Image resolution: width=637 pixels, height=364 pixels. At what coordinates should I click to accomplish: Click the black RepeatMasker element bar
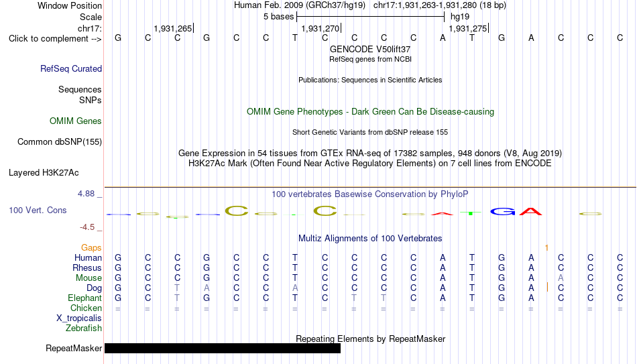pos(223,348)
